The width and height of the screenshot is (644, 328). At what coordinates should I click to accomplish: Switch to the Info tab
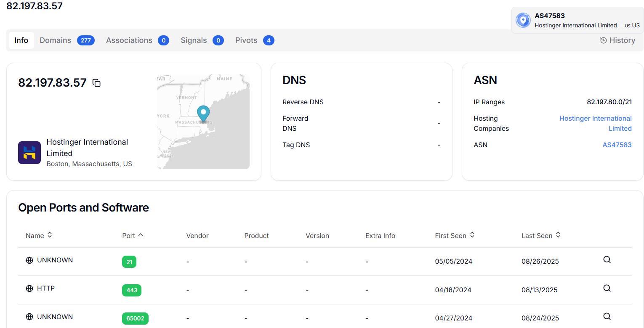[21, 40]
